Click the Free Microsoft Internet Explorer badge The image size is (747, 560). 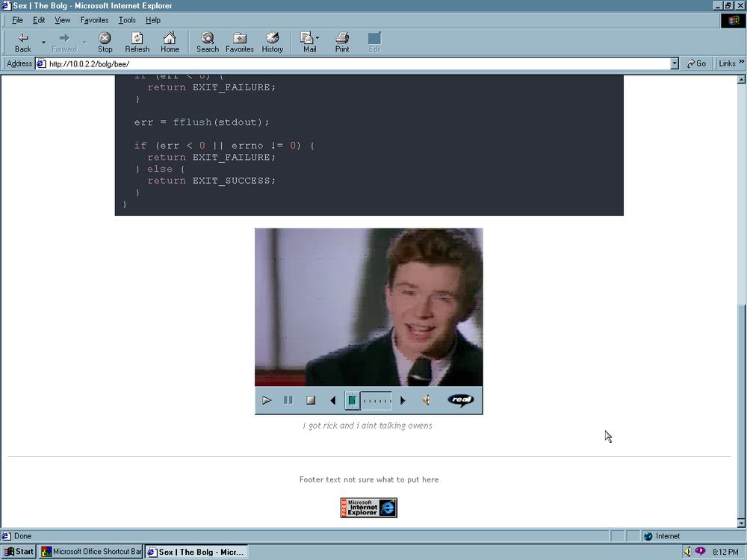pos(369,508)
